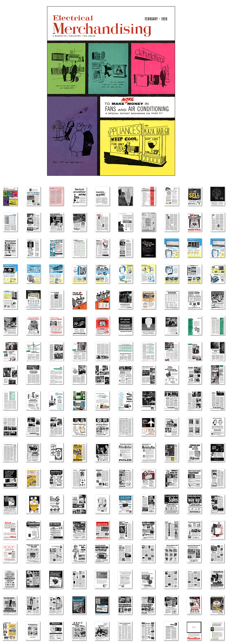Viewport: 227px width, 644px height.
Task: Open the 'Ben-Hur Sales' ad thumbnail
Action: pyautogui.click(x=56, y=248)
